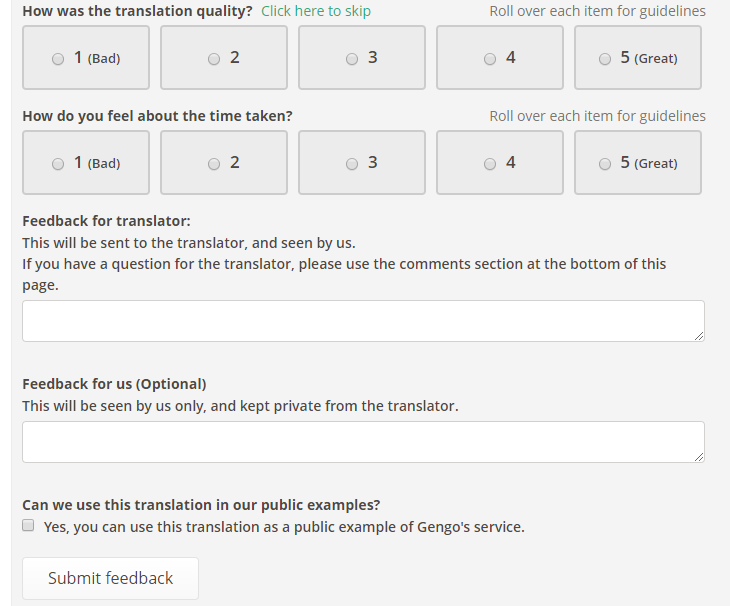The width and height of the screenshot is (730, 606).
Task: Focus the Feedback for us text box
Action: 363,442
